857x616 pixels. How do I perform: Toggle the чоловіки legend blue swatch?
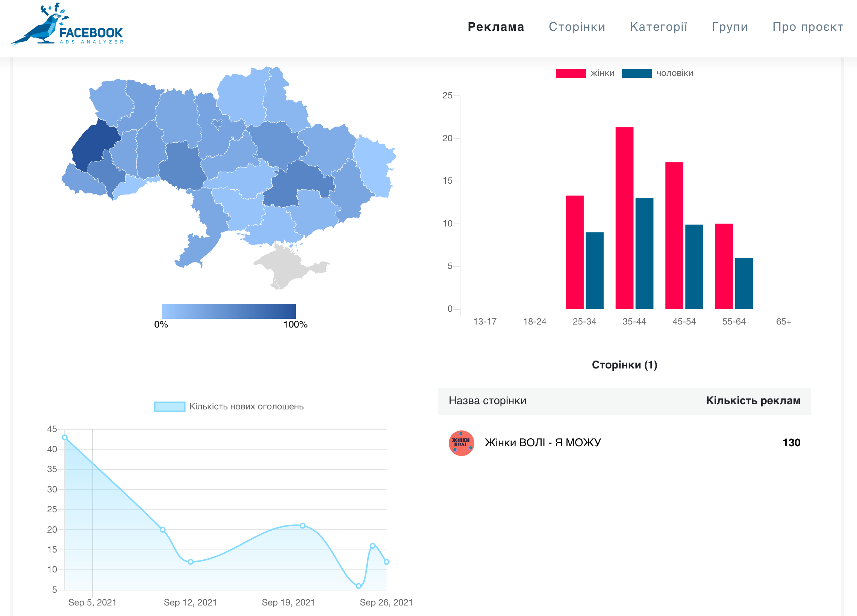coord(636,73)
